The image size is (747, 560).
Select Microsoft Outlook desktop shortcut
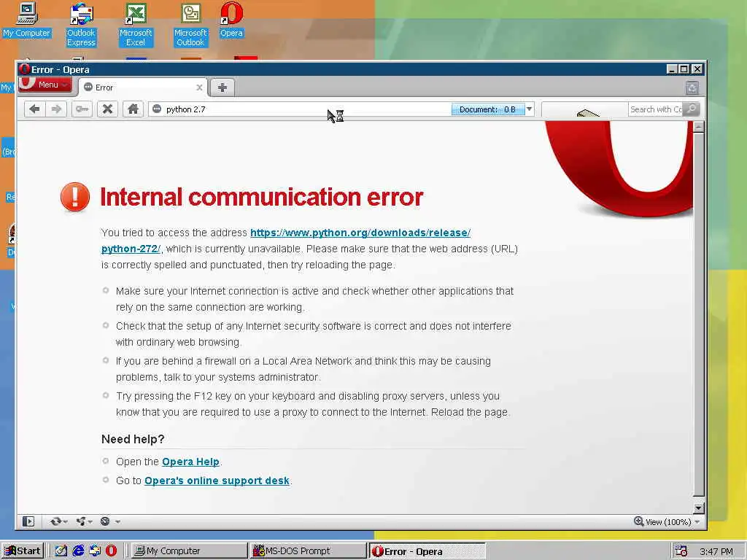[190, 25]
